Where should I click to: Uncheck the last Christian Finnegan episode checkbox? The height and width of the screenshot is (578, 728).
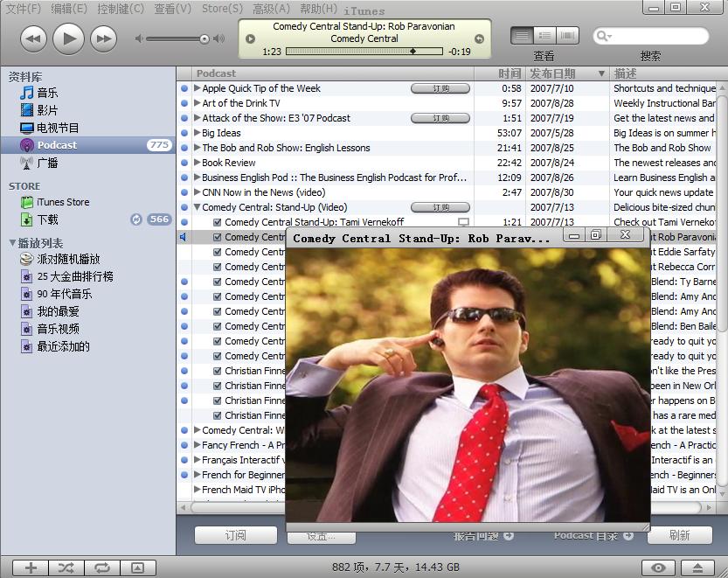tap(217, 415)
